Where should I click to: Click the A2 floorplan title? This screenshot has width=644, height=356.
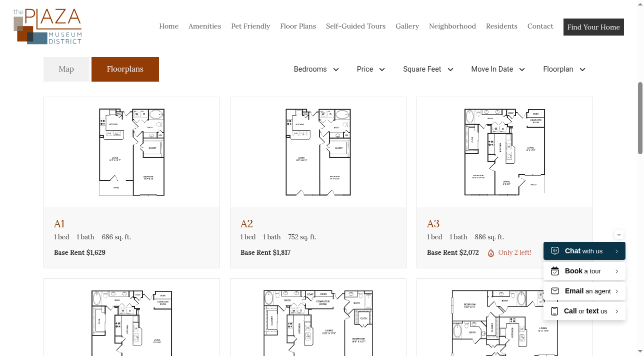click(x=246, y=223)
